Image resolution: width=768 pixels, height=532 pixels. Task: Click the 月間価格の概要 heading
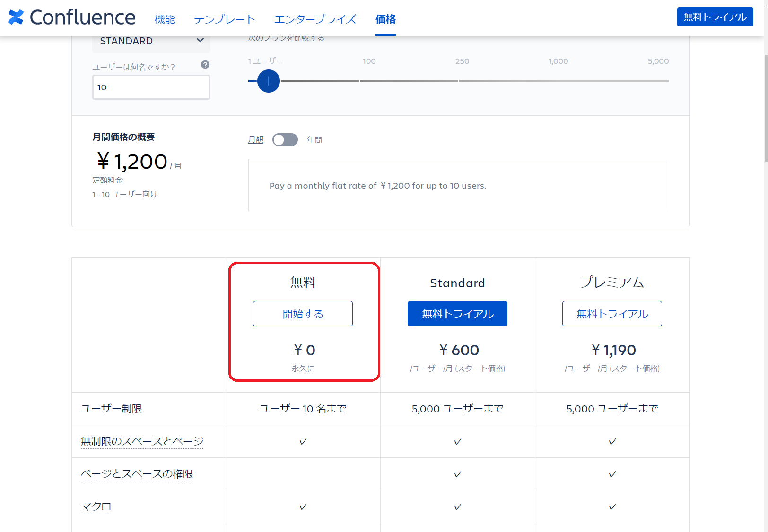coord(123,137)
